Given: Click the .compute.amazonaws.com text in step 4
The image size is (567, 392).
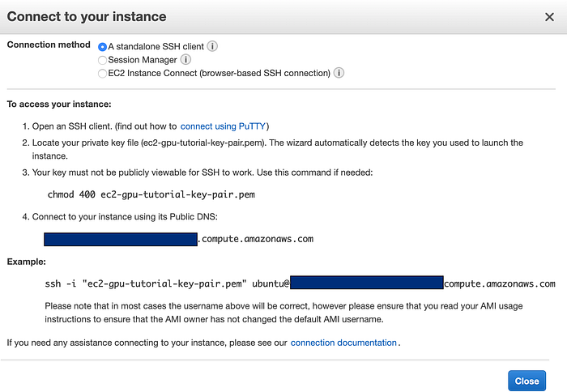Looking at the screenshot, I should [256, 239].
